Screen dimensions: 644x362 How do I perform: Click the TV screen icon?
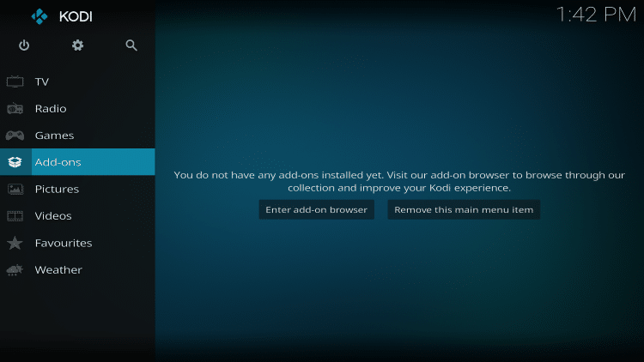tap(15, 81)
